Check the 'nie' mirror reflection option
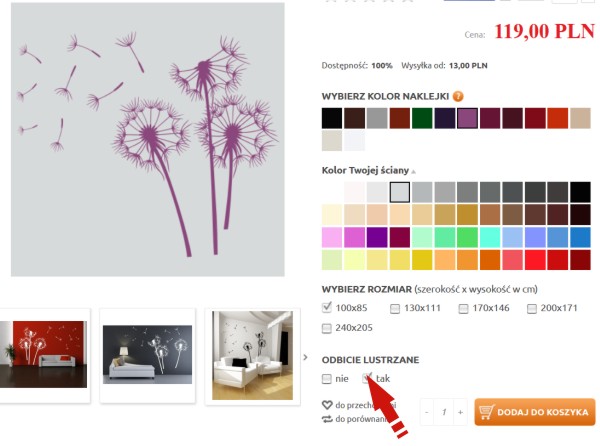 326,379
